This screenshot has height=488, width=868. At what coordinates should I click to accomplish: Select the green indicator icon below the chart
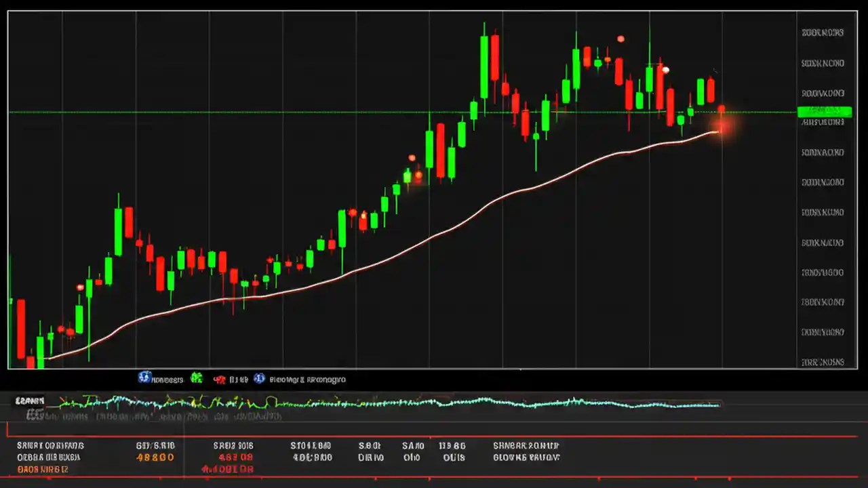point(196,378)
